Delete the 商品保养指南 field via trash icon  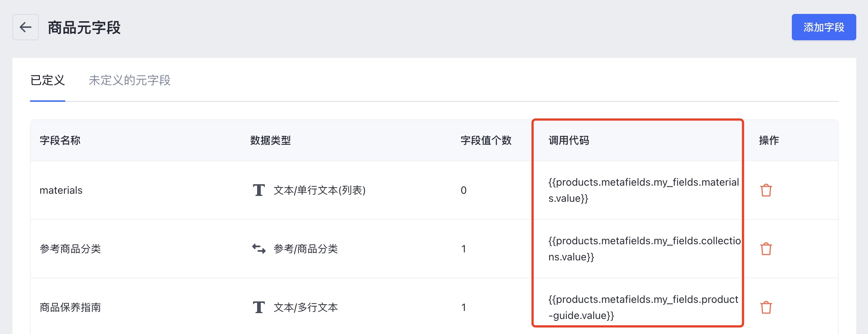[x=766, y=308]
